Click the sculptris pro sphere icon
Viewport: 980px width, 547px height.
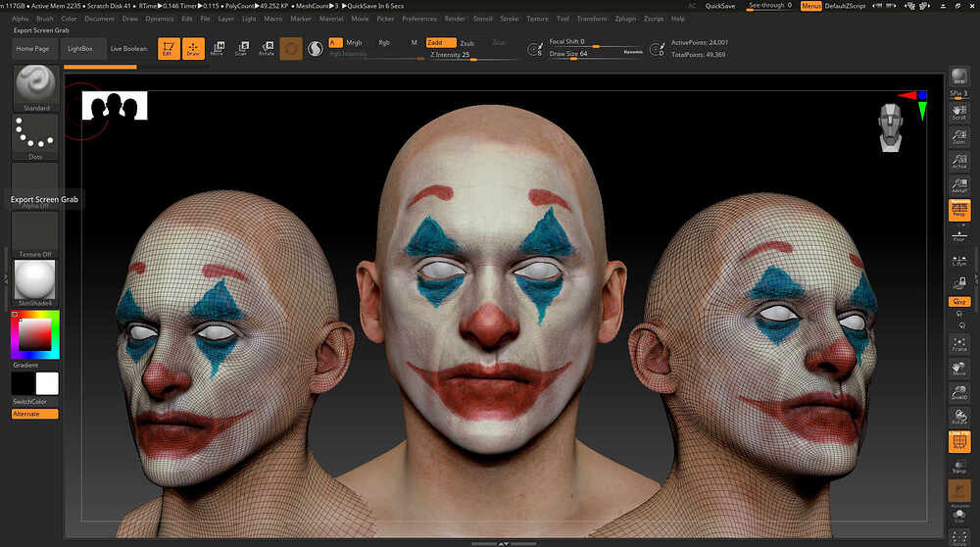point(316,48)
